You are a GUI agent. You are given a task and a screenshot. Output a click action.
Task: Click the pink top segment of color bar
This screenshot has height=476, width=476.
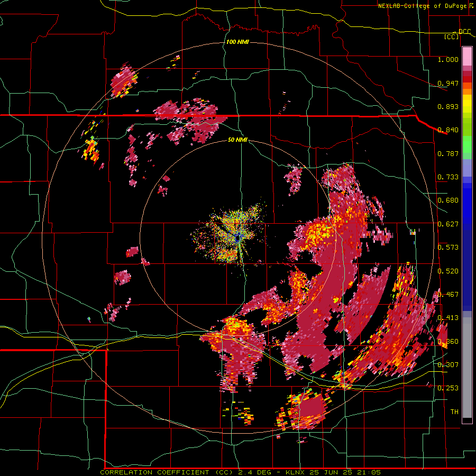[467, 57]
